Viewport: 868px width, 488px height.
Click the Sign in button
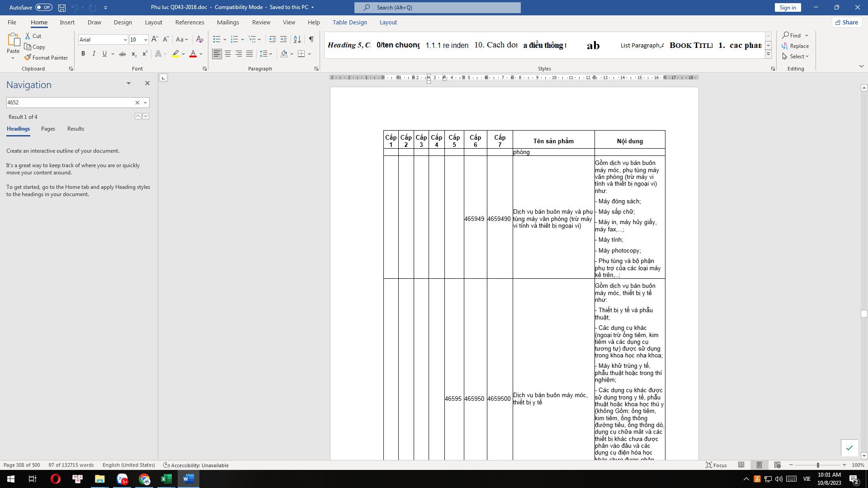pos(788,7)
